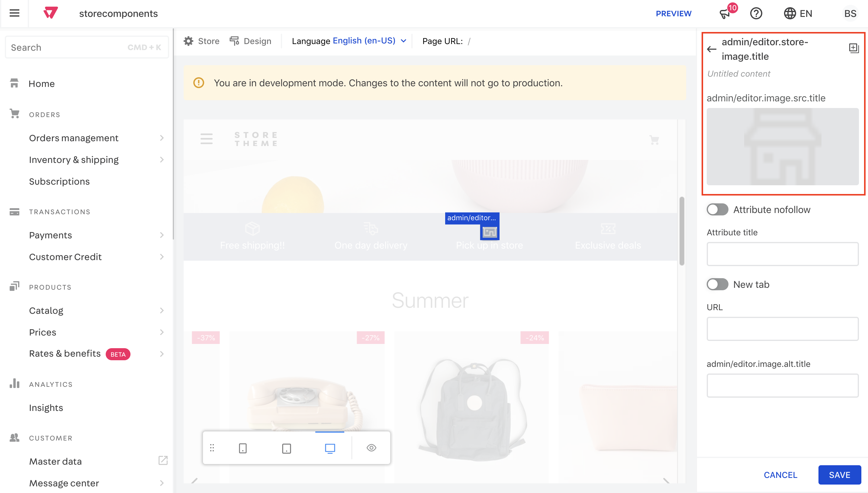Expand the Prices submenu chevron

pos(162,332)
